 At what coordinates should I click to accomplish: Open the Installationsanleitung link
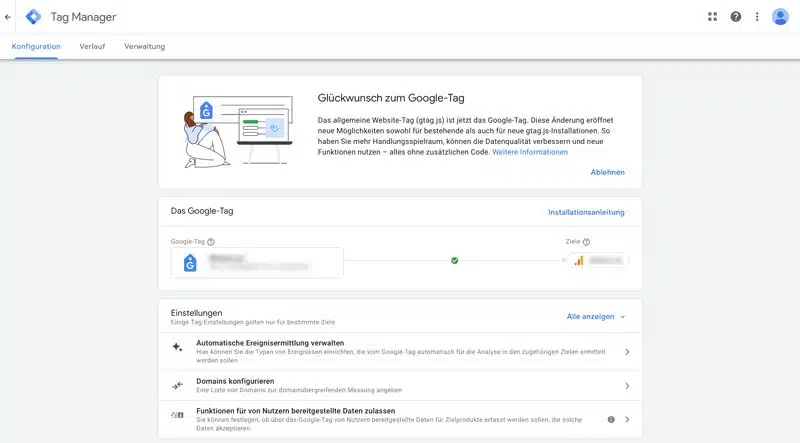[x=586, y=212]
